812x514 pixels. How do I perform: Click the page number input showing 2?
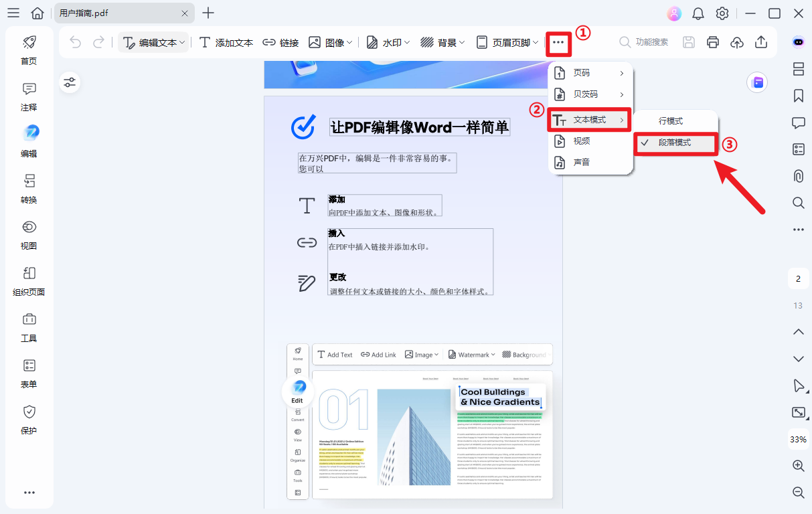[x=798, y=278]
